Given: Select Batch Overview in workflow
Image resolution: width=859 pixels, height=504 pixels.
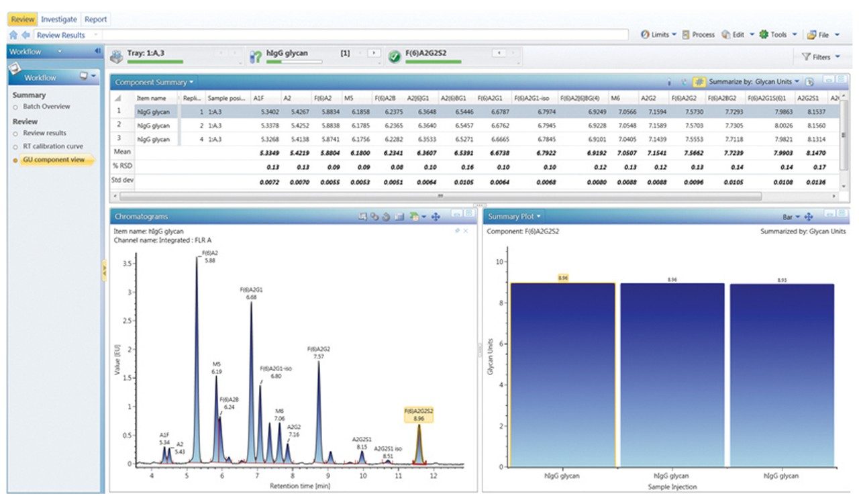Looking at the screenshot, I should click(46, 107).
